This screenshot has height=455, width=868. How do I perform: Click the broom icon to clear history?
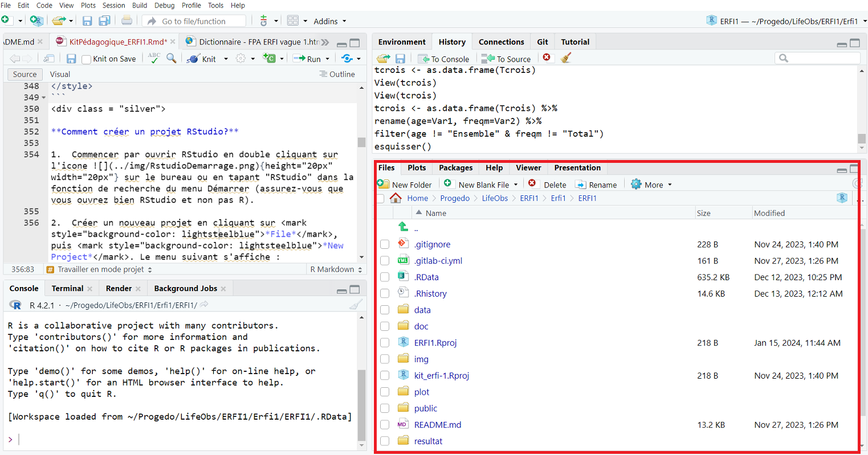565,58
